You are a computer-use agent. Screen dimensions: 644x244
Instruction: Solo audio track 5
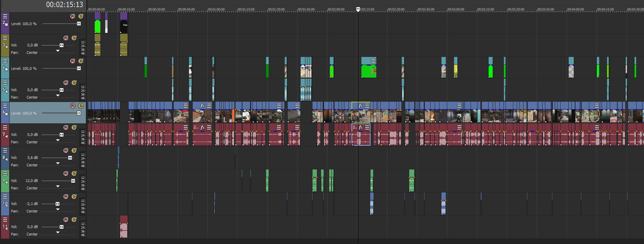click(74, 83)
